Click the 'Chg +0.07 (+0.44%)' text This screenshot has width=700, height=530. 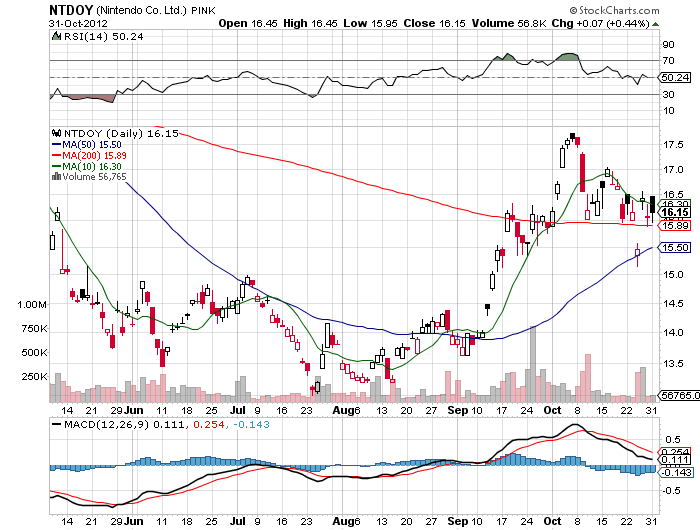[600, 24]
